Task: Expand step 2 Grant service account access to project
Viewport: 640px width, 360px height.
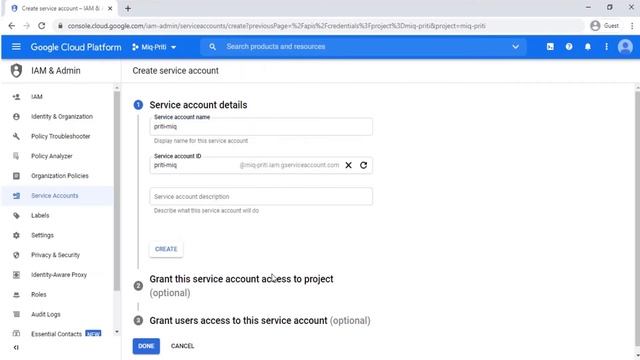Action: [241, 286]
